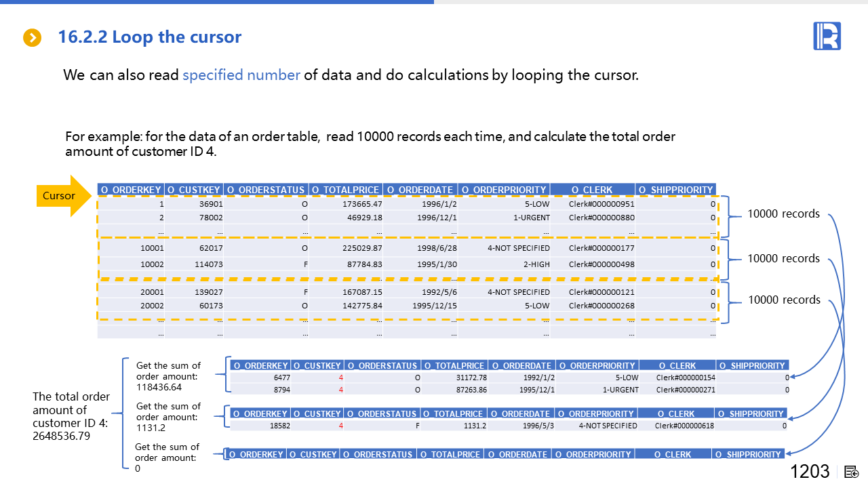Click O_TOTALPRICE header in the top table
The image size is (868, 488).
tap(345, 190)
